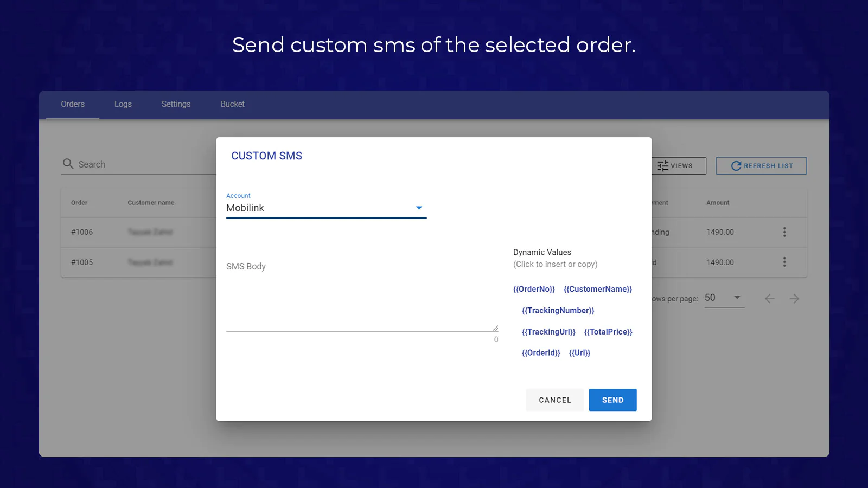The image size is (868, 488).
Task: Insert the {{CustomerName}} dynamic value
Action: click(598, 289)
